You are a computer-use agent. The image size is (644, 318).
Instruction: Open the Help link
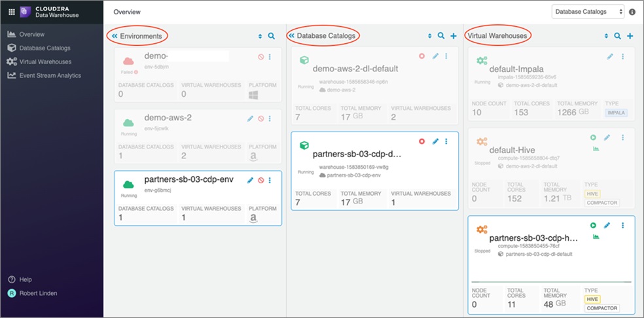point(20,279)
